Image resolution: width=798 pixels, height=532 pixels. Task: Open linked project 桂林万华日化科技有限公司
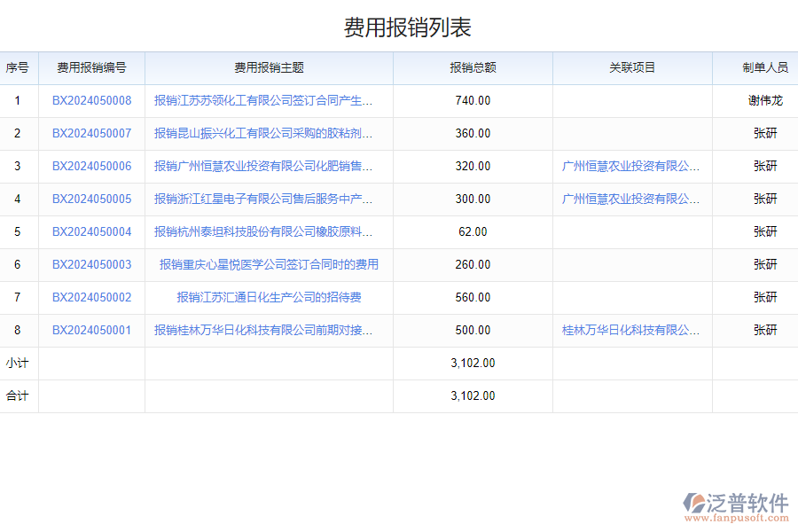pos(631,330)
